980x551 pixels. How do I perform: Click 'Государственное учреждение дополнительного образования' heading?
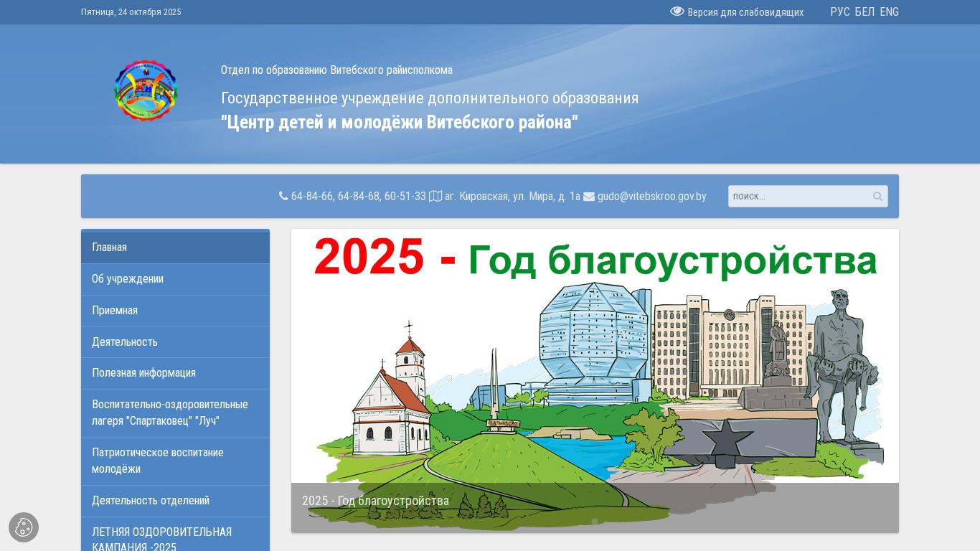click(430, 98)
